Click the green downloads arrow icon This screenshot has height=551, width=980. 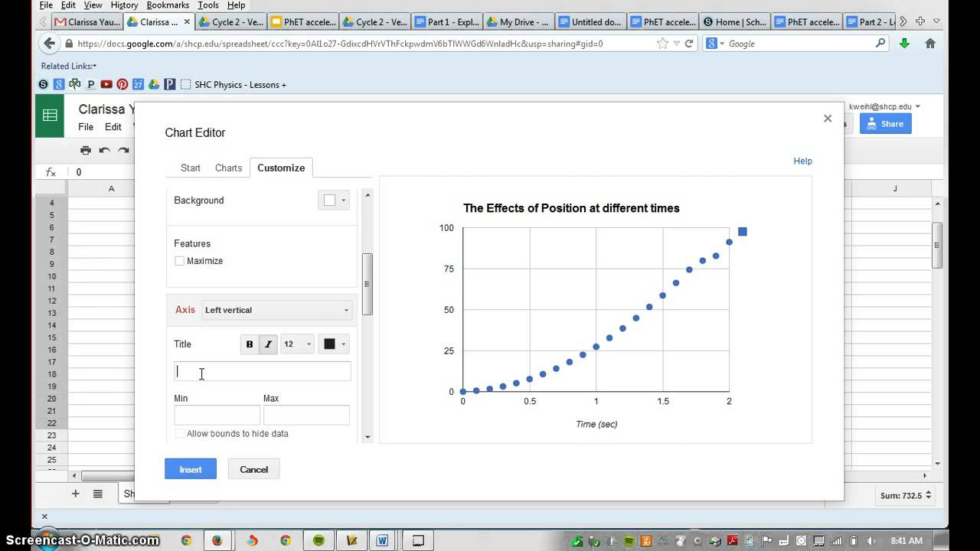[905, 44]
